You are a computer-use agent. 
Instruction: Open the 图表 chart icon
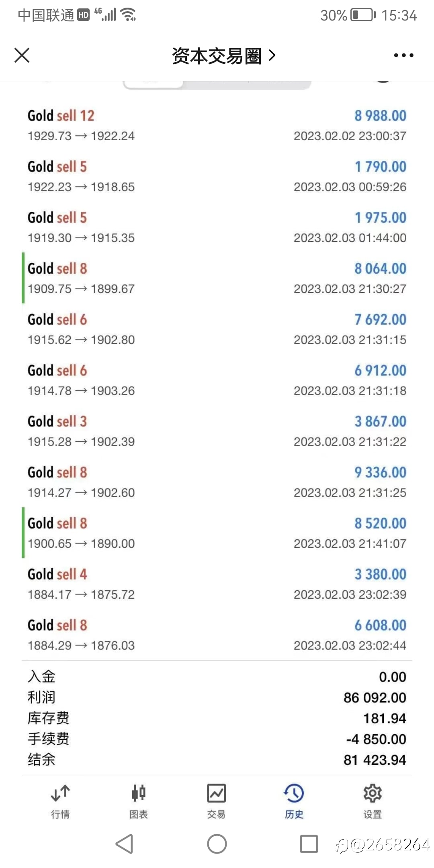(138, 801)
